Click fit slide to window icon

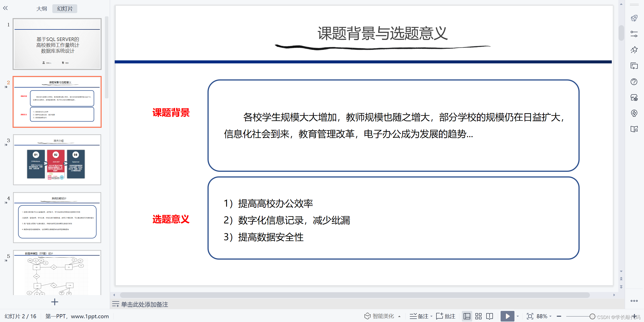530,316
